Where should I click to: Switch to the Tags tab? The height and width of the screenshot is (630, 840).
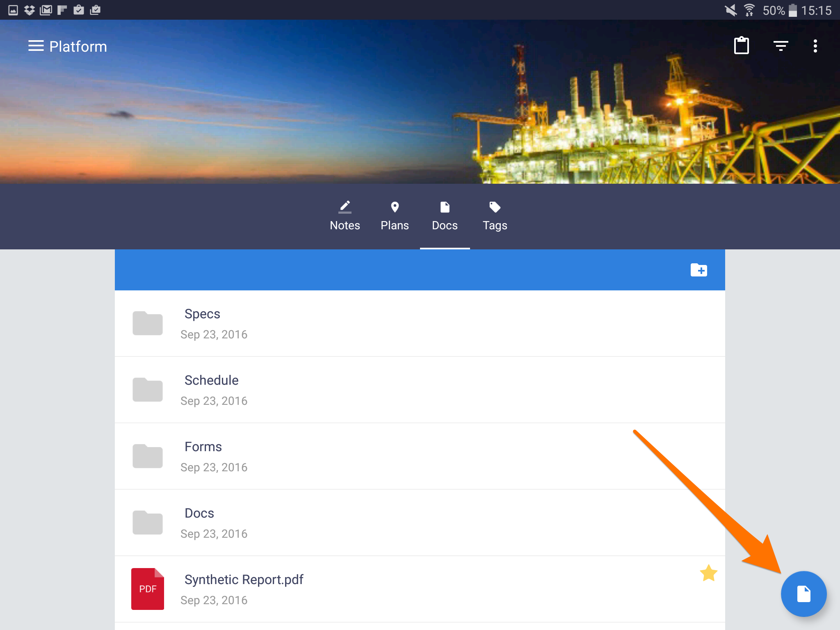pyautogui.click(x=495, y=216)
